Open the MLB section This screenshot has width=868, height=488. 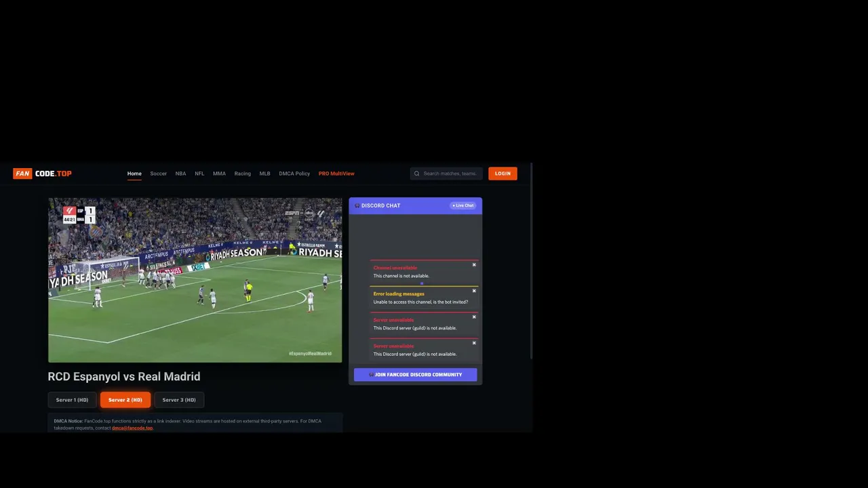[x=265, y=174]
